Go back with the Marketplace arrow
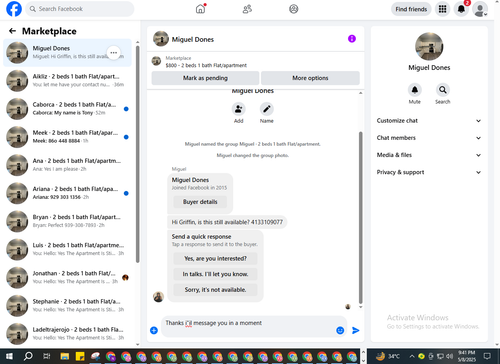Viewport: 500px width, 364px height. click(12, 31)
